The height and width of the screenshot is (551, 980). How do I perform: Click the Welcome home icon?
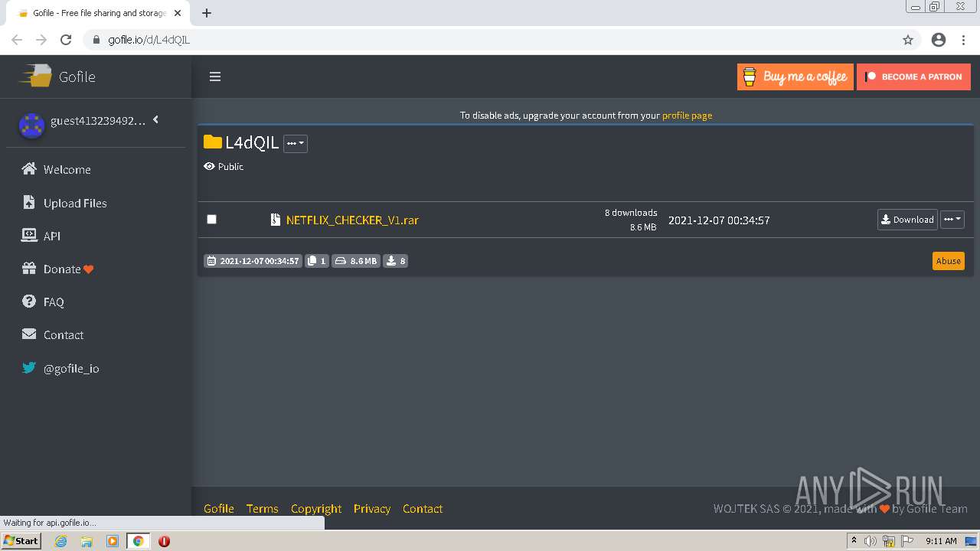coord(29,169)
